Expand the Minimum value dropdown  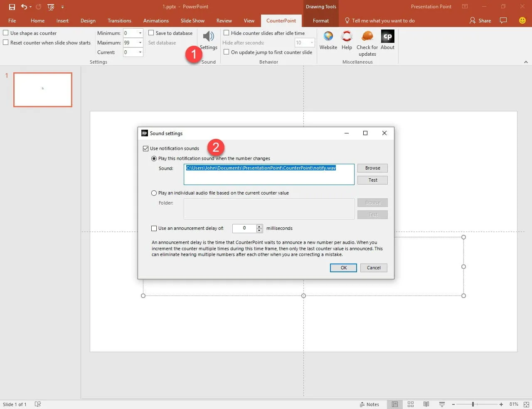point(140,33)
